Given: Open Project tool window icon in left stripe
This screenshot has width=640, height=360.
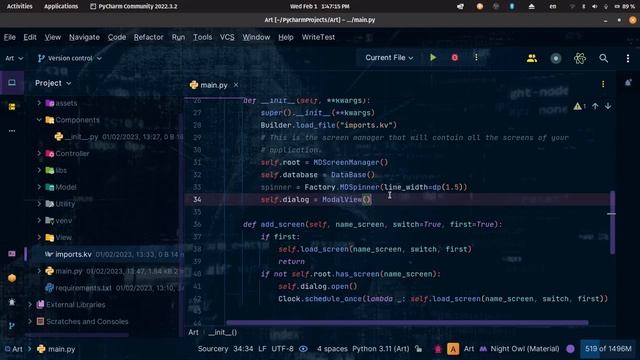Looking at the screenshot, I should 12,83.
